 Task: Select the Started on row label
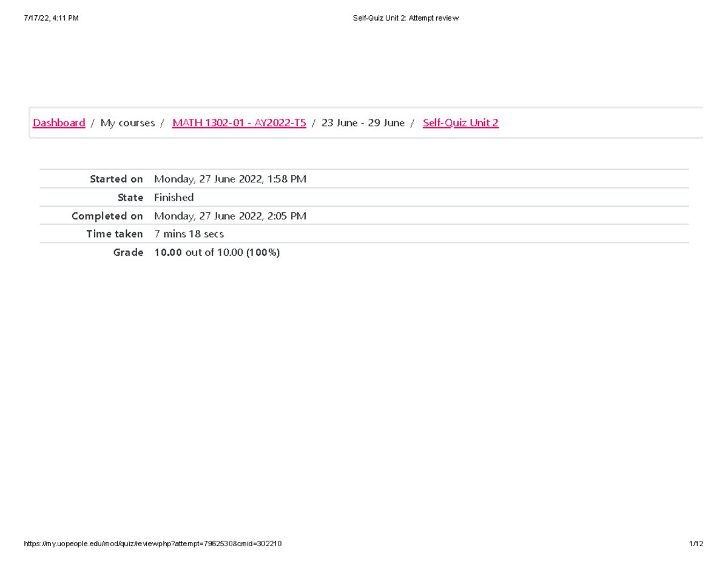click(x=116, y=178)
